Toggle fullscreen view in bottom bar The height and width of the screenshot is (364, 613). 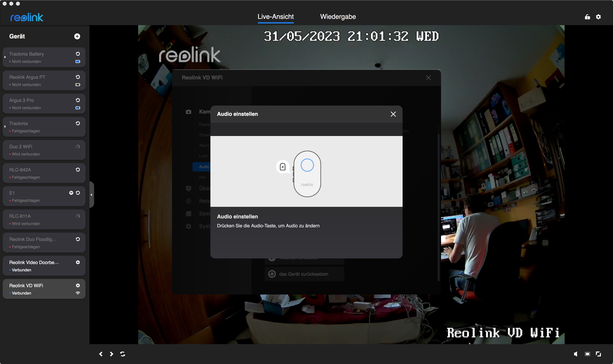598,354
